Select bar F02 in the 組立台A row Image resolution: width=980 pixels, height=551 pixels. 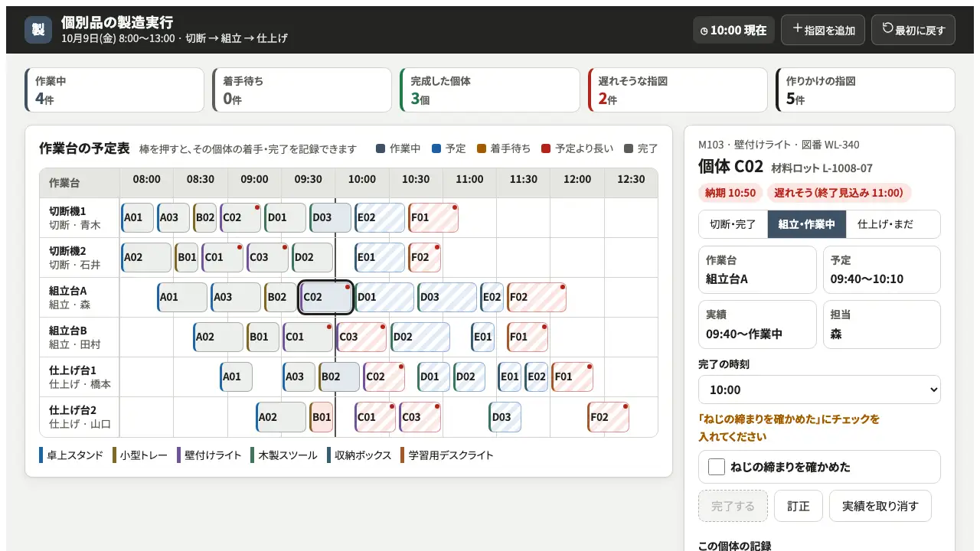(x=537, y=297)
